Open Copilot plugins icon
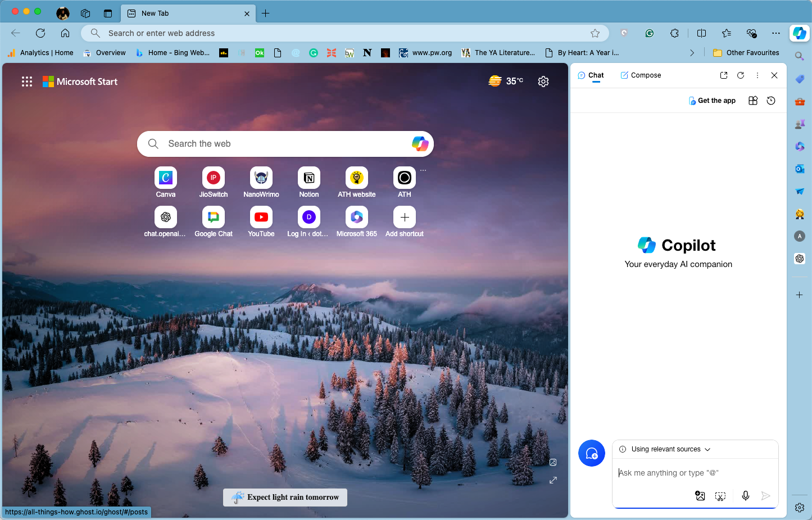Screen dimensions: 812x520 (753, 101)
